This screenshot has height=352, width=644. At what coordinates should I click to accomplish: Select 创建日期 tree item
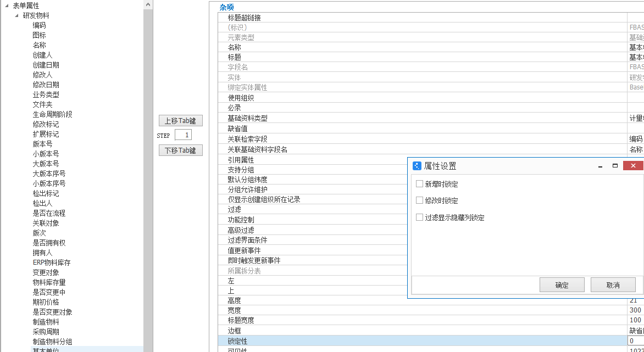tap(46, 65)
